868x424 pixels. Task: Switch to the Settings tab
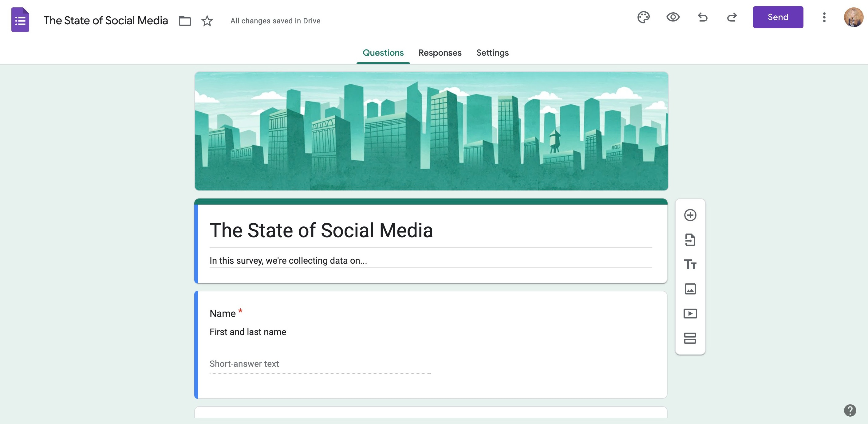492,53
